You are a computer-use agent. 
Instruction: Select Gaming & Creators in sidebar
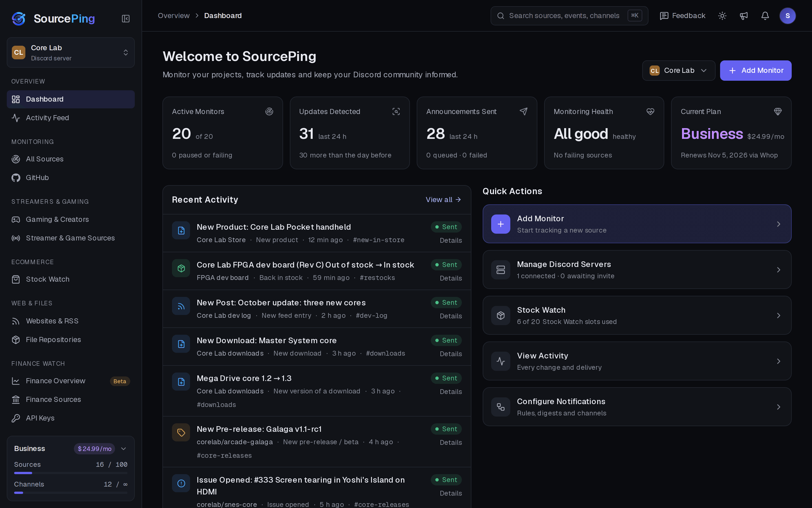point(70,219)
